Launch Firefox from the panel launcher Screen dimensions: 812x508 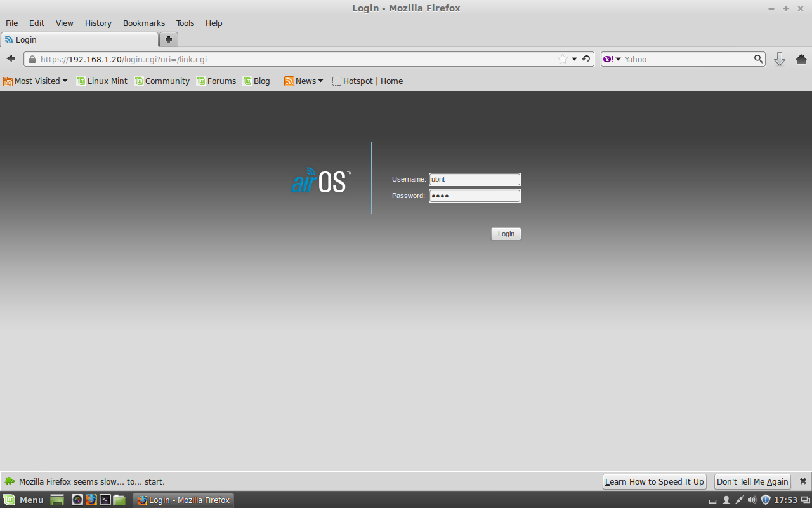point(91,500)
